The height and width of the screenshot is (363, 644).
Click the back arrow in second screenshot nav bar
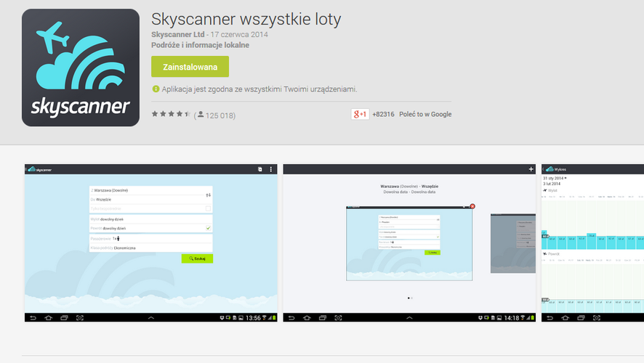tap(291, 318)
